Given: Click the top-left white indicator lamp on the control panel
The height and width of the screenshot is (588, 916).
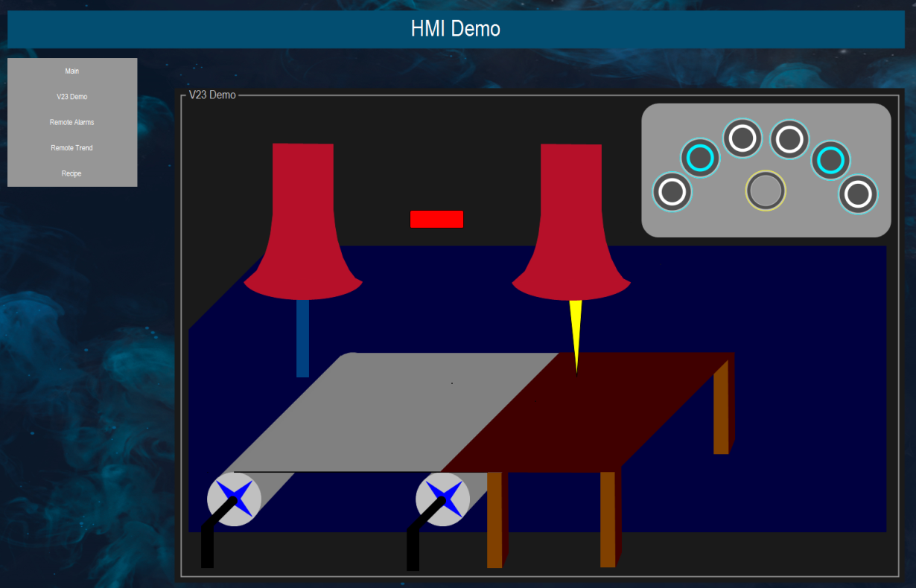Looking at the screenshot, I should (741, 138).
